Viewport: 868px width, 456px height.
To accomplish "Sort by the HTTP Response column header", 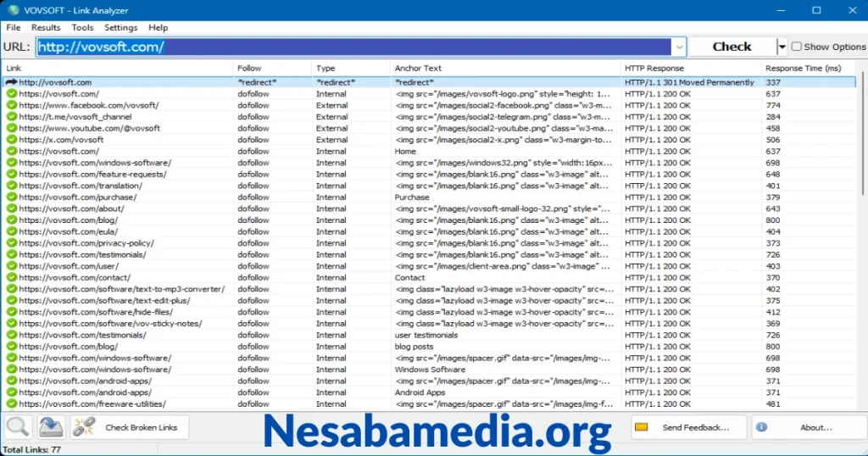I will point(690,68).
